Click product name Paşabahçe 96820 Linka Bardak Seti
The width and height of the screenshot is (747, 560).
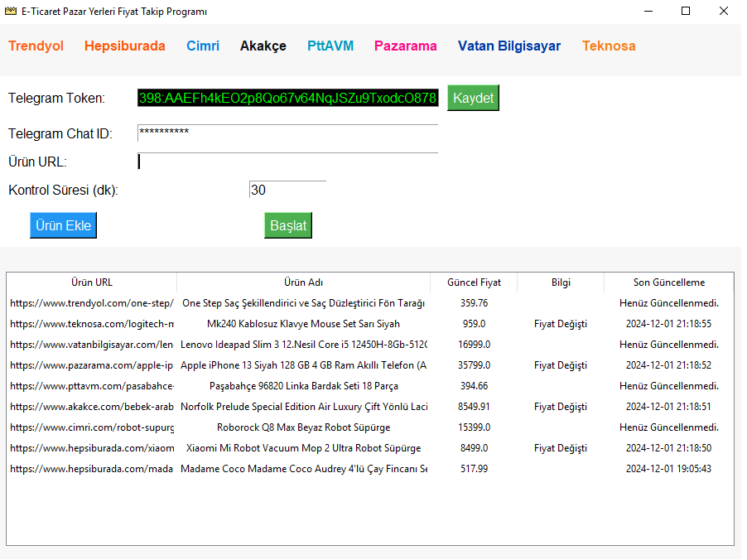click(x=303, y=386)
